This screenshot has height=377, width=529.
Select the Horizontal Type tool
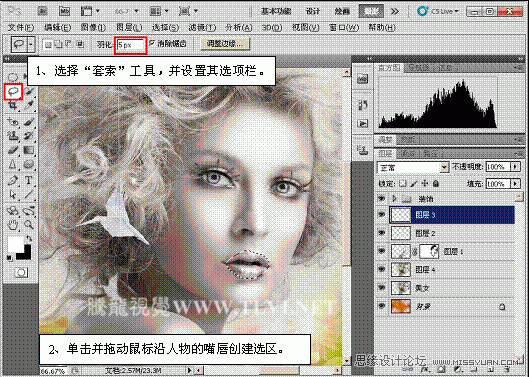[x=30, y=180]
